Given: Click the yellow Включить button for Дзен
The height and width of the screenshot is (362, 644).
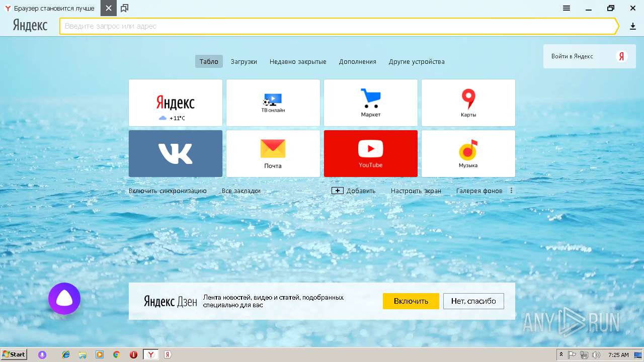Looking at the screenshot, I should click(x=411, y=301).
